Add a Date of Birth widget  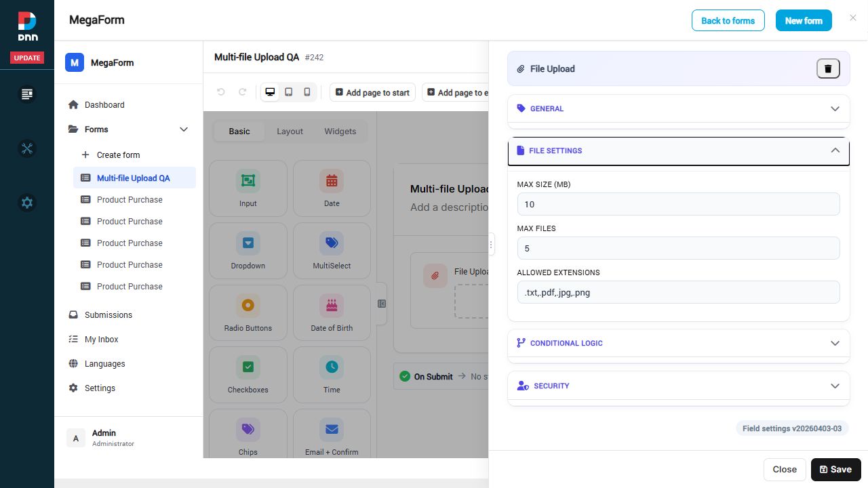click(x=332, y=313)
